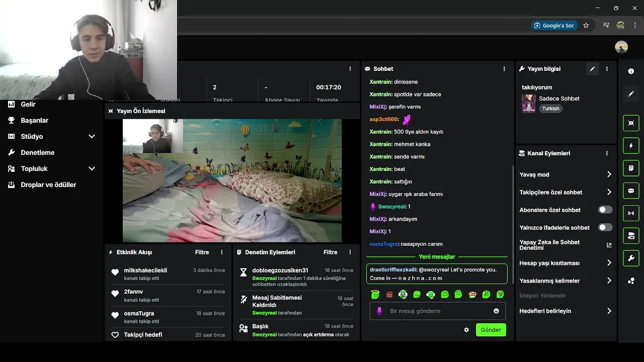Click the Yeni mesajlar divider notice
Image resolution: width=644 pixels, height=362 pixels.
coord(437,256)
